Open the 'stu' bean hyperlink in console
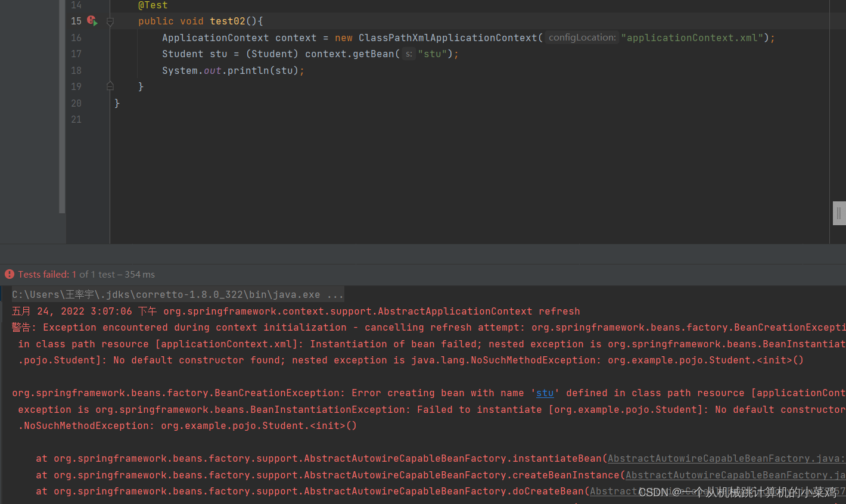This screenshot has height=504, width=846. [x=544, y=393]
